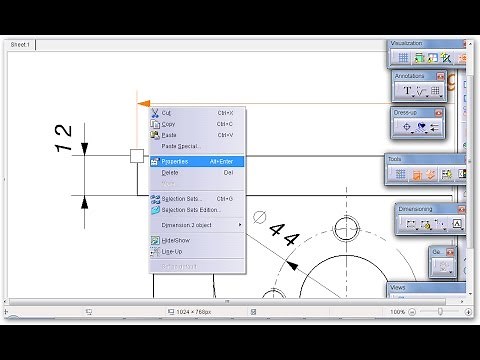Click the rightmost cut-off icon in Tools toolbar
480x360 pixels.
click(462, 174)
